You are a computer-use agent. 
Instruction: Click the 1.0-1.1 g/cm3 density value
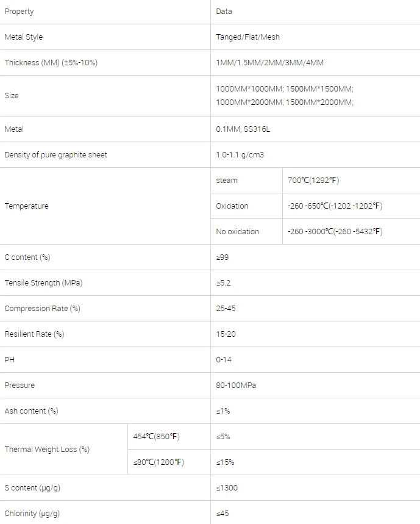pos(240,155)
